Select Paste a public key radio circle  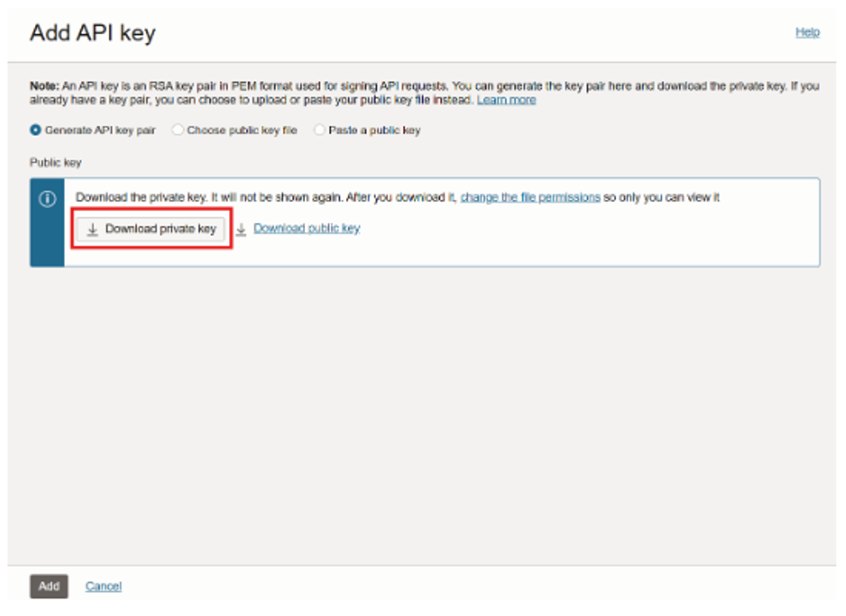[320, 131]
